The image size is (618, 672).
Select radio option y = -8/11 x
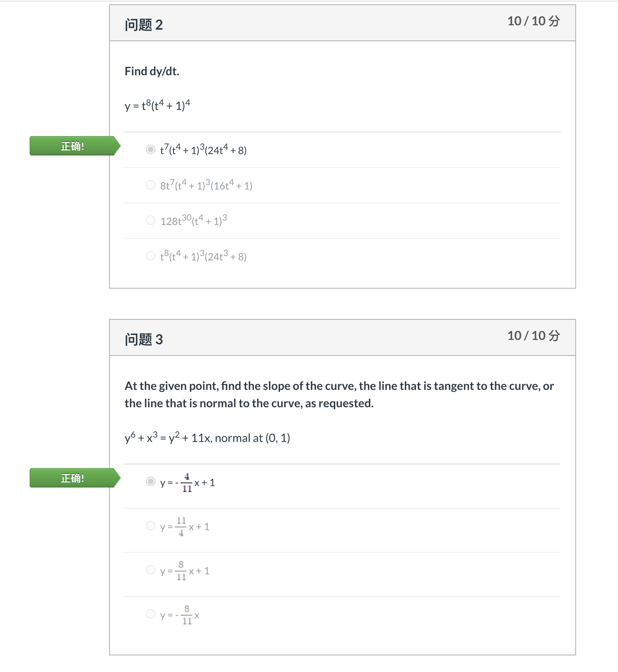(151, 614)
